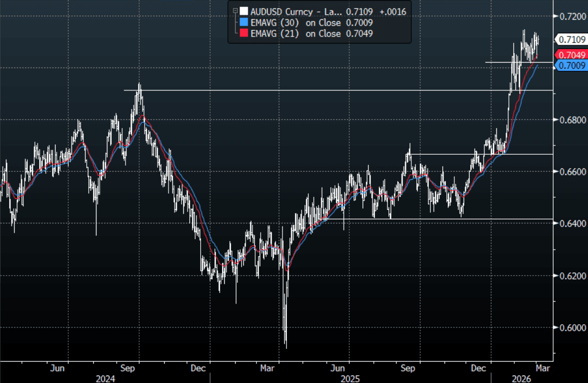
Task: Click the red 0.7049 EMA price tag
Action: pyautogui.click(x=571, y=55)
